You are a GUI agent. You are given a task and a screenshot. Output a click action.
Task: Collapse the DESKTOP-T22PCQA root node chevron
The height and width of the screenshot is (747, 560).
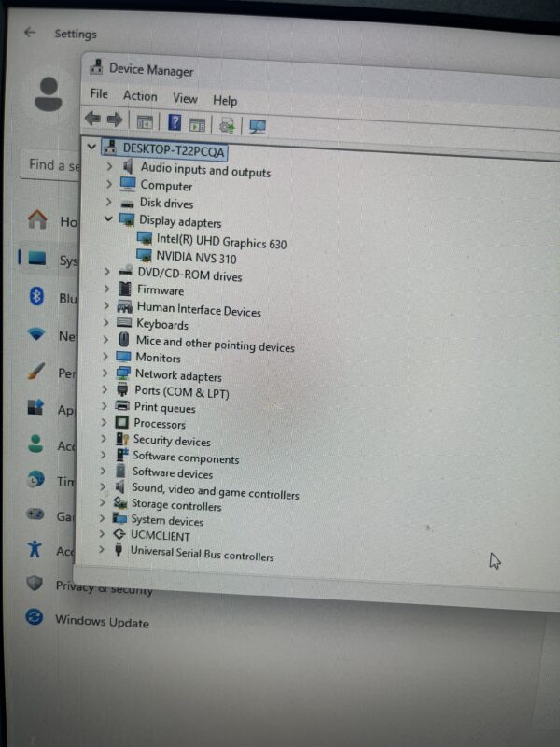coord(91,147)
